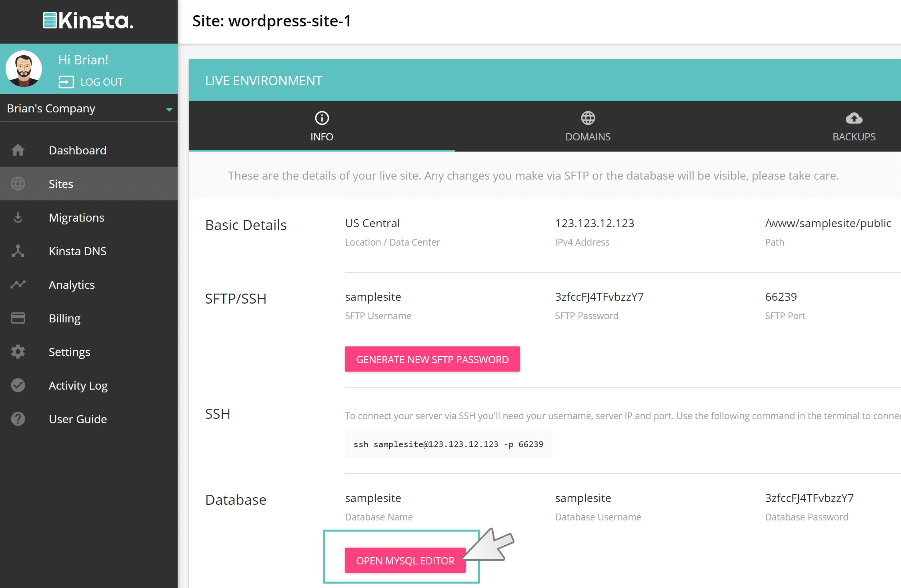
Task: Click the Database Name value samplesite
Action: tap(373, 498)
